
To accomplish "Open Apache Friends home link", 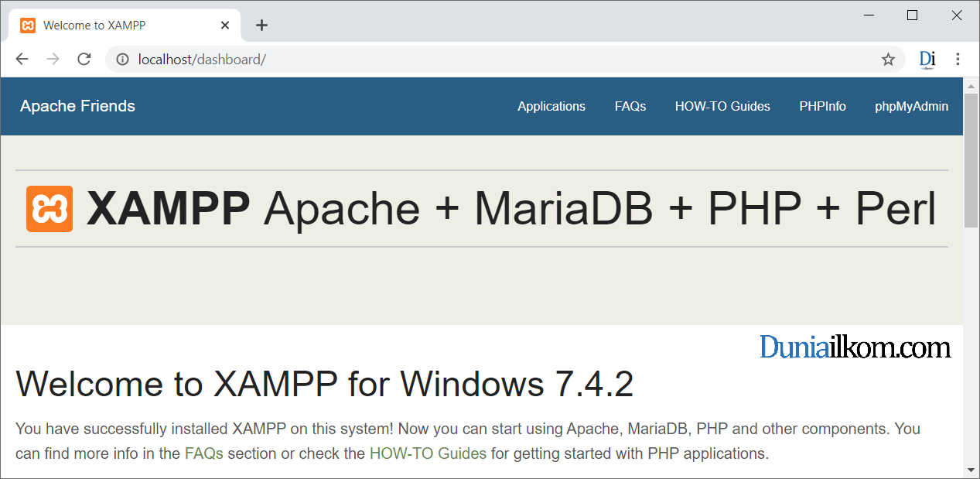I will tap(77, 106).
